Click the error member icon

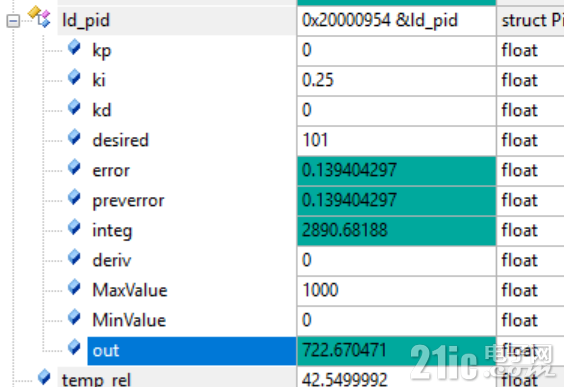pos(74,167)
